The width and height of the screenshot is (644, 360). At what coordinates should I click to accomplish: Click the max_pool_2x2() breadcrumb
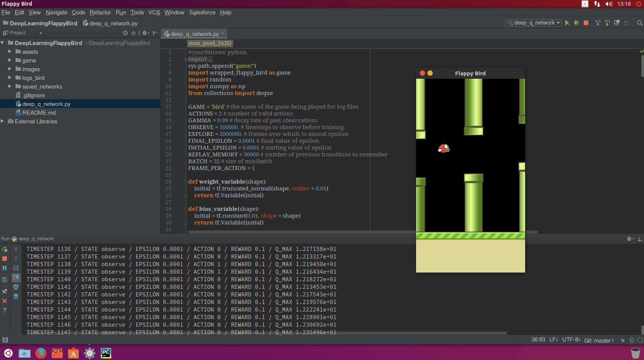point(210,43)
